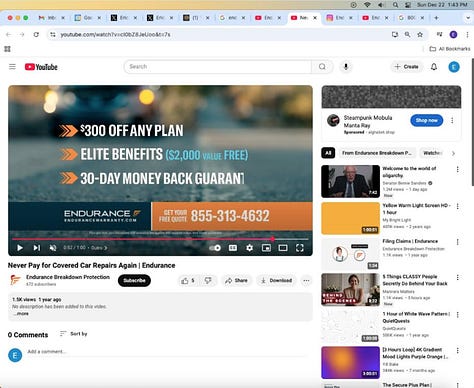Open options for Filing Claims video

[x=457, y=242]
